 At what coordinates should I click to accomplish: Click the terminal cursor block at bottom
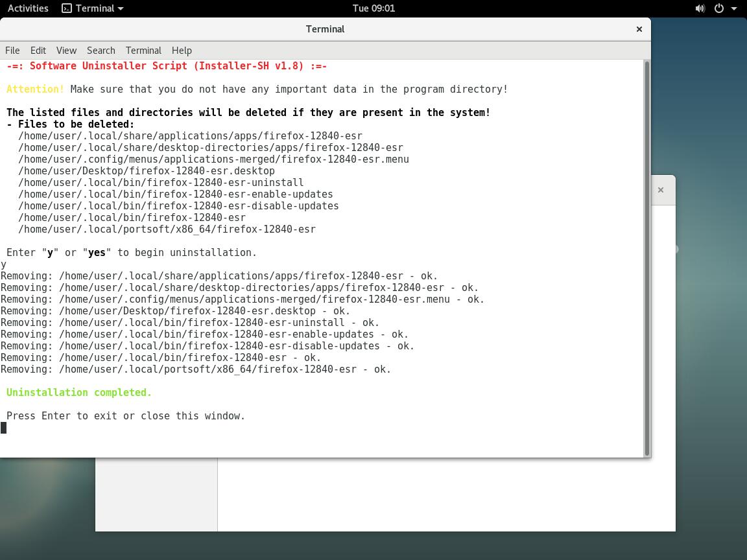coord(4,428)
